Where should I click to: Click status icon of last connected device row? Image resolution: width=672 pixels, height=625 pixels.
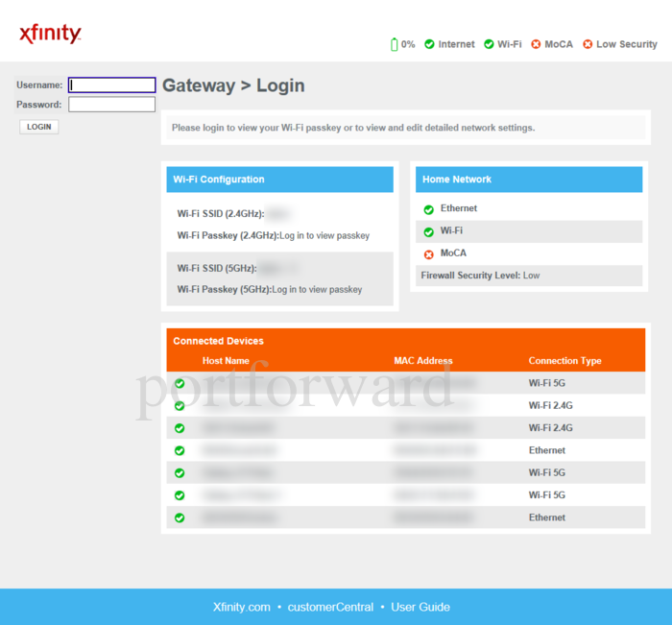[180, 517]
